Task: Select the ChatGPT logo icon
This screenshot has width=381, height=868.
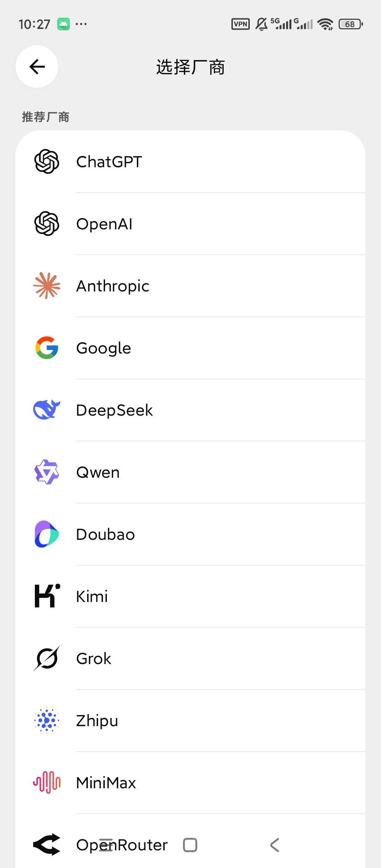Action: pos(47,162)
